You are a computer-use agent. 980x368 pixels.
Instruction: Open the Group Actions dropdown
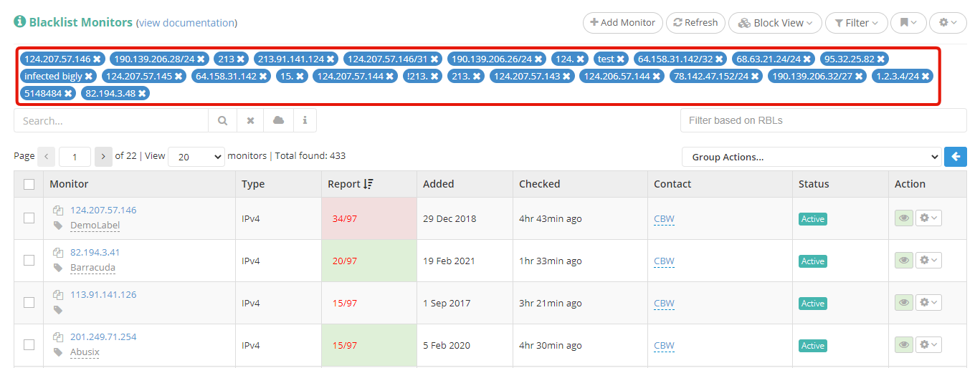(x=811, y=157)
